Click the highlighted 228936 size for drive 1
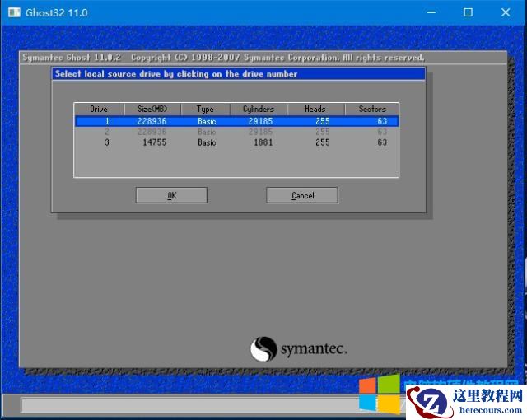This screenshot has width=527, height=420. coord(152,121)
